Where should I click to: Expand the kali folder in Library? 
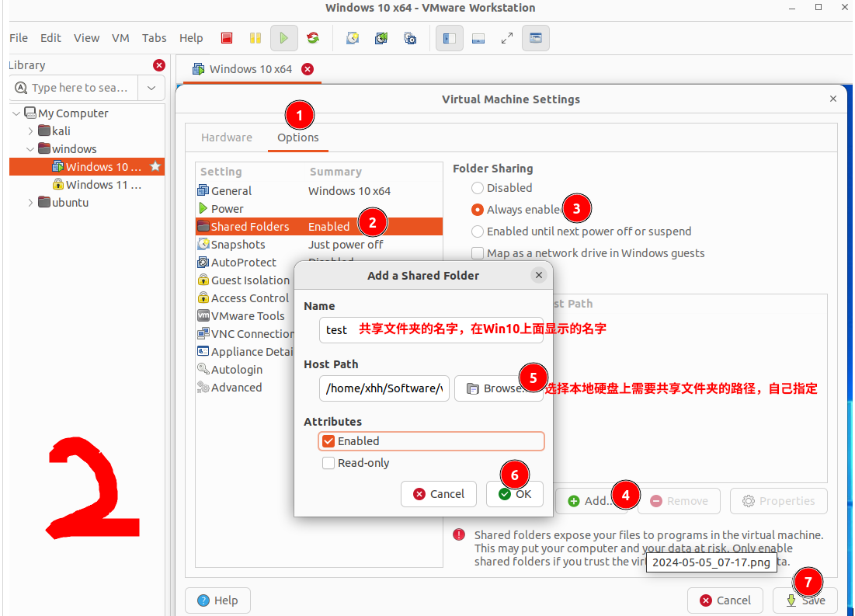tap(30, 131)
